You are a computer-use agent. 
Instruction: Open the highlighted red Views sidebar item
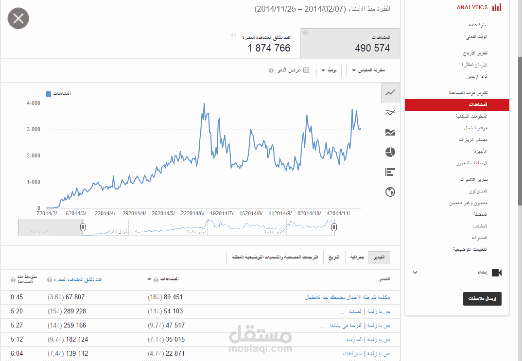point(457,105)
